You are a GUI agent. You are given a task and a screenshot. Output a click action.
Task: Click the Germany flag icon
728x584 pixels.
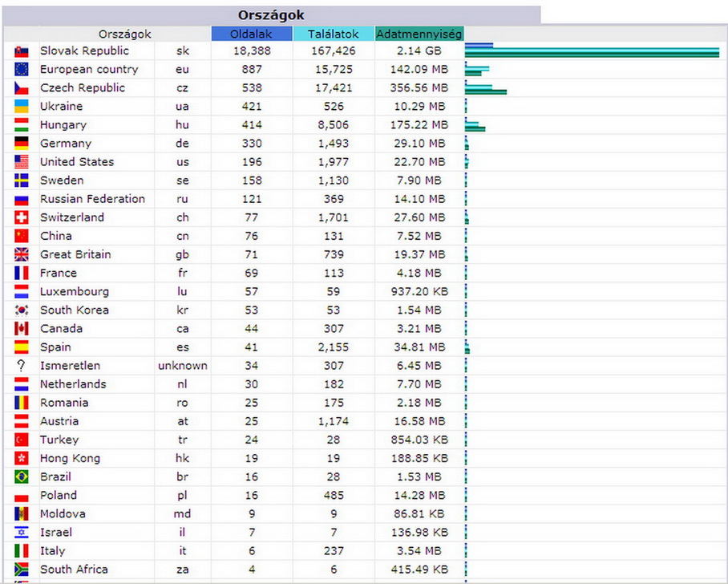coord(22,144)
